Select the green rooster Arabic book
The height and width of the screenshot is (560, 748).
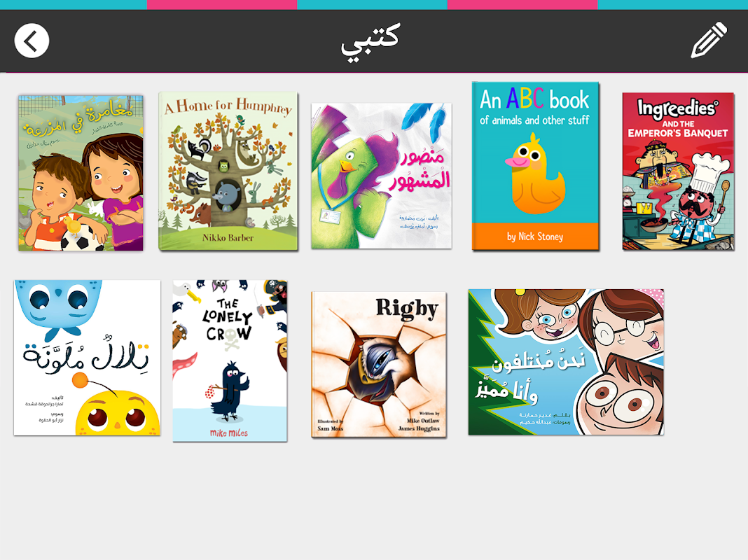click(381, 176)
